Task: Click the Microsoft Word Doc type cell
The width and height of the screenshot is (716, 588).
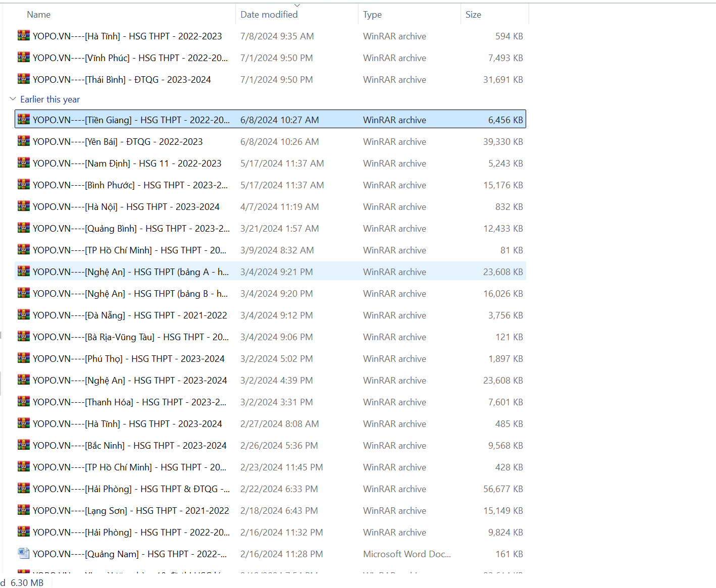Action: pos(407,554)
